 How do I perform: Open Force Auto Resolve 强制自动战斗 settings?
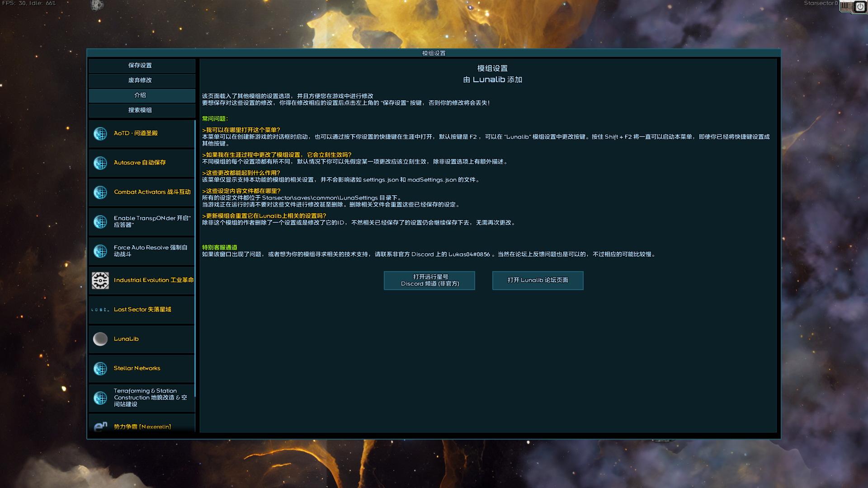click(x=100, y=251)
